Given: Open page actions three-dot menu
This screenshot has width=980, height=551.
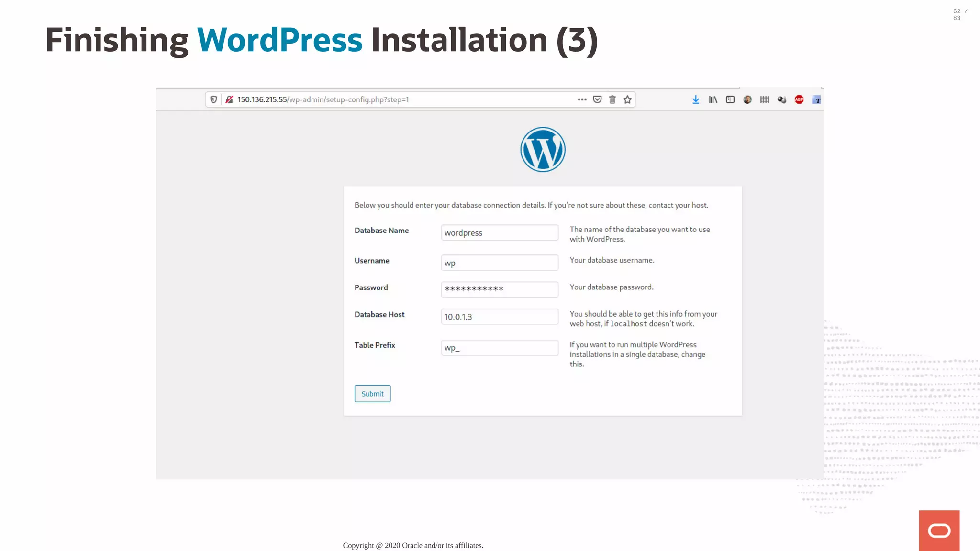Looking at the screenshot, I should (582, 99).
